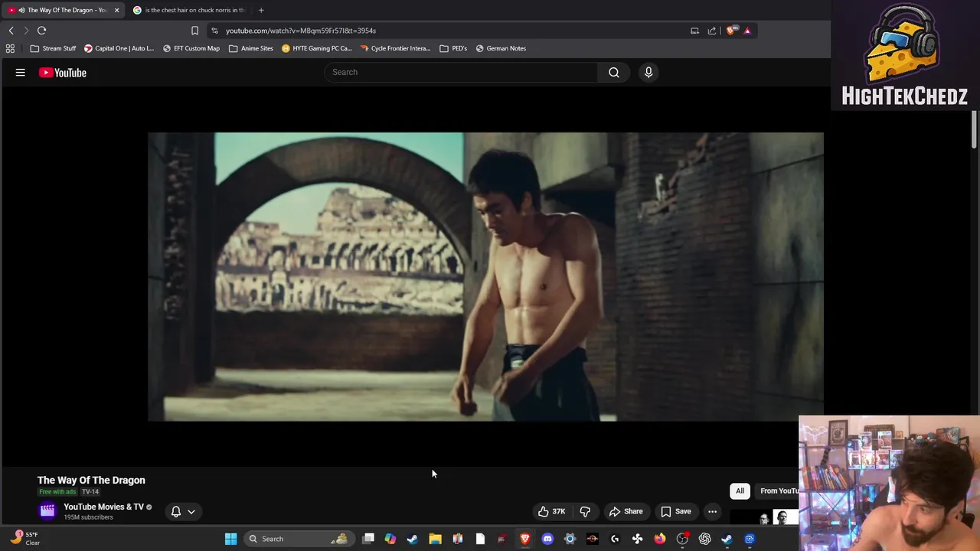Expand the PED's bookmark folder
The image size is (980, 551).
(x=453, y=48)
